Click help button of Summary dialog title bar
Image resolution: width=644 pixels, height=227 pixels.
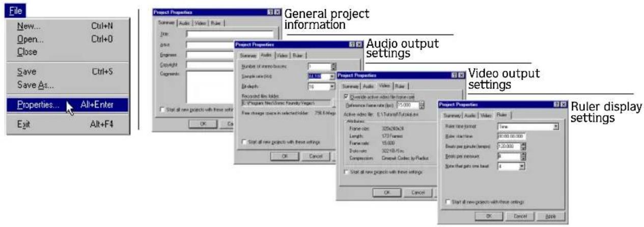point(270,12)
